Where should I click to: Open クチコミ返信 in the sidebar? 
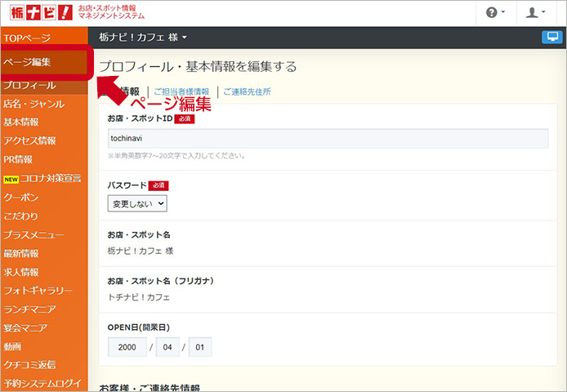[29, 364]
